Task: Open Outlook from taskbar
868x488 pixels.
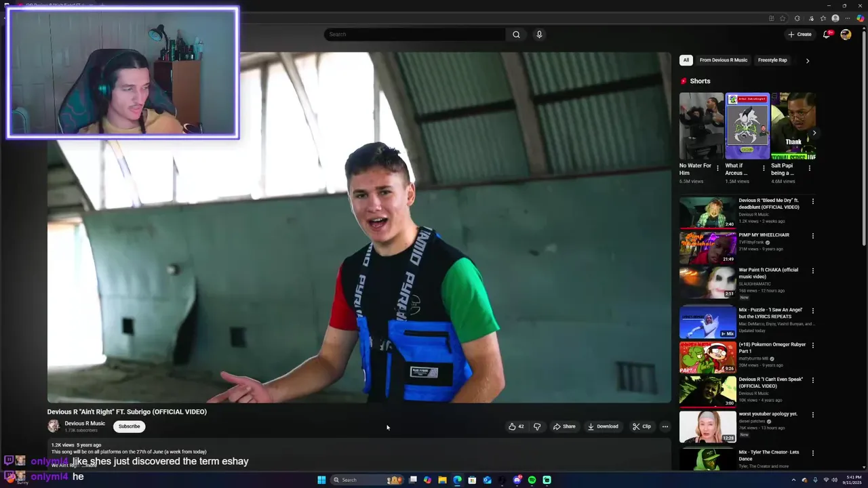Action: coord(487,480)
